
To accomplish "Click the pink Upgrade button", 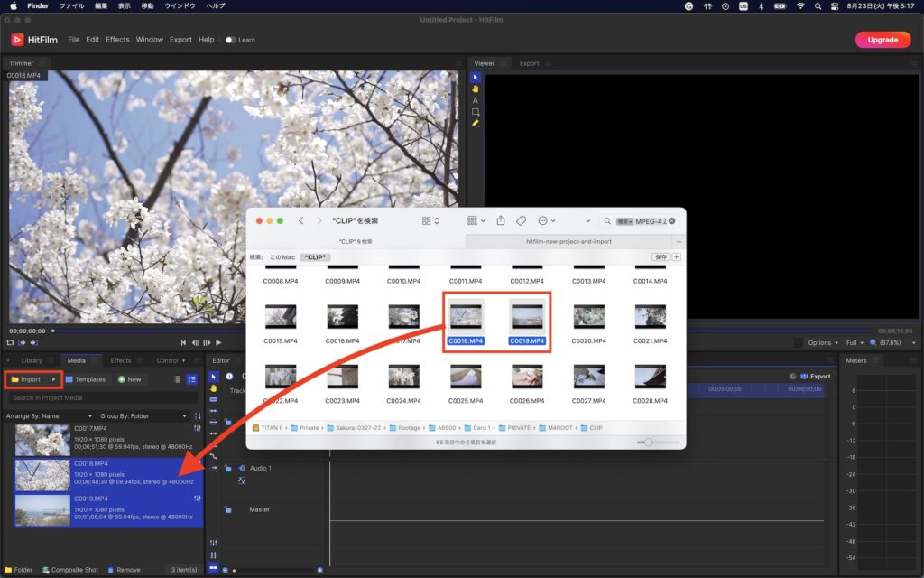I will click(882, 40).
